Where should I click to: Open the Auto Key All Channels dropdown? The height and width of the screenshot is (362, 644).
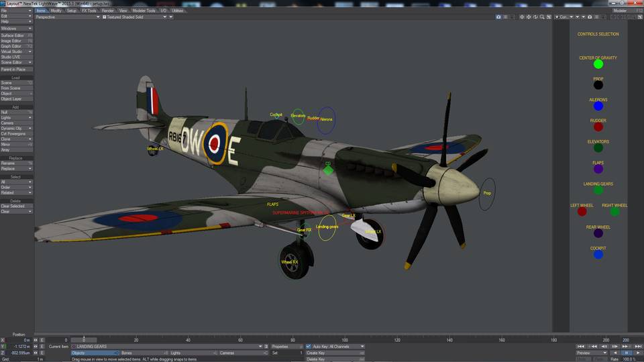click(x=338, y=347)
